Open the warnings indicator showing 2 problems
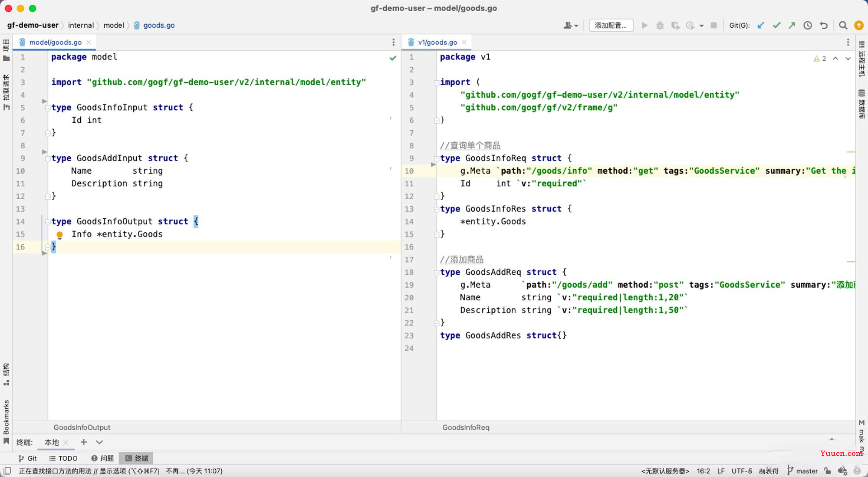The image size is (868, 477). 819,58
